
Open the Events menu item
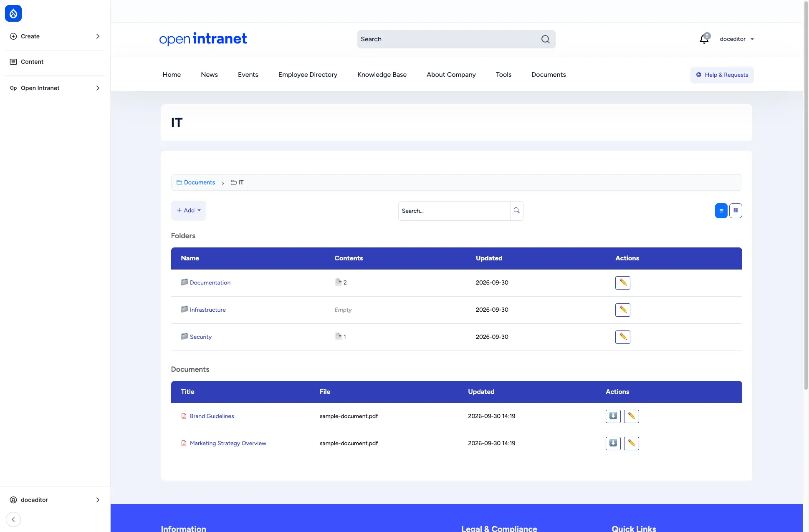coord(248,75)
